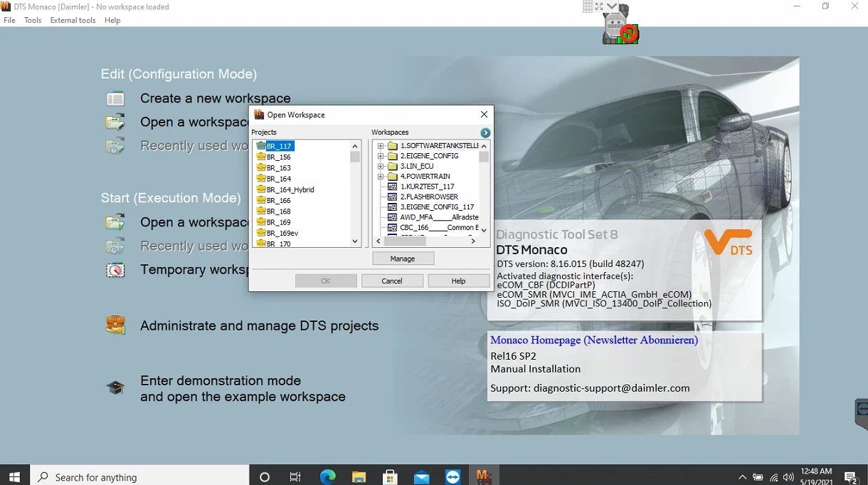Click the demonstration mode graduation cap icon

pos(115,388)
